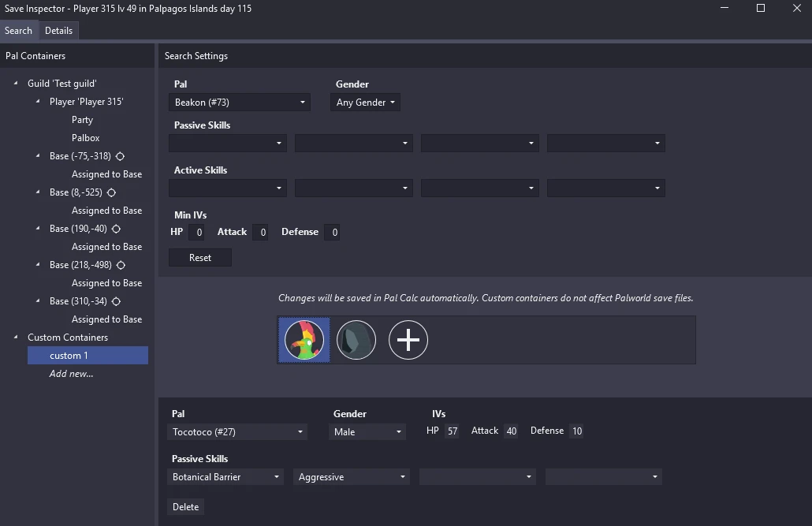Screen dimensions: 812x526
Task: Open first Active Skills dropdown
Action: [x=228, y=188]
